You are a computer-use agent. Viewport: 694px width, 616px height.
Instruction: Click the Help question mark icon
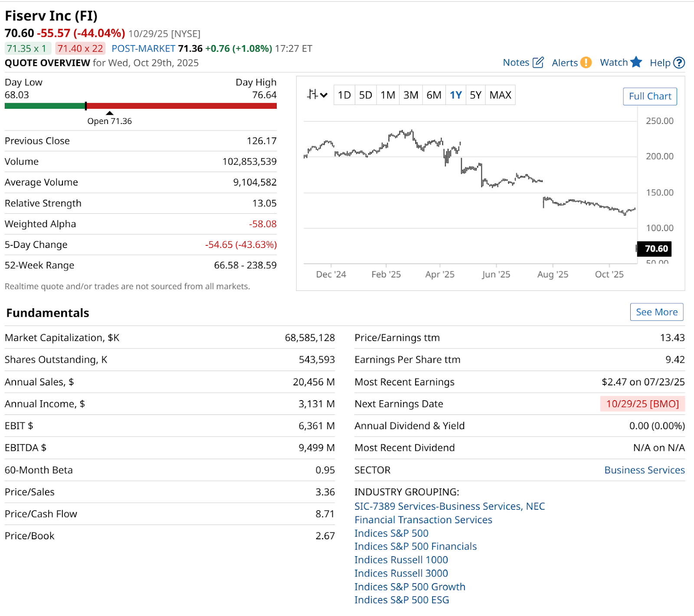[679, 63]
